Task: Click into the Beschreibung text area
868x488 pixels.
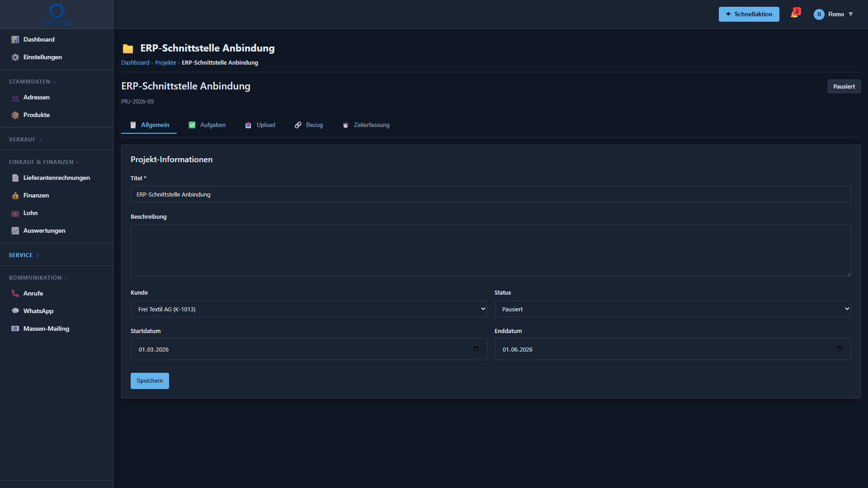Action: (491, 250)
